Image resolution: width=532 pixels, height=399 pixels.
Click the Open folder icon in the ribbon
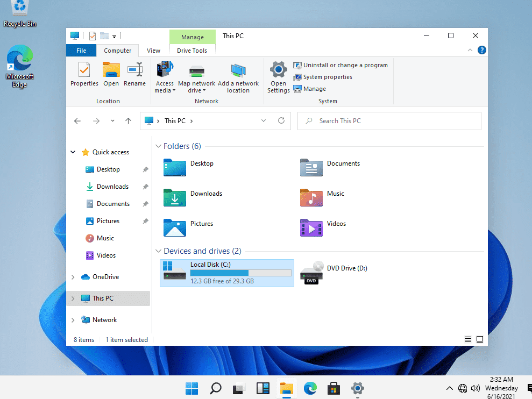point(111,69)
